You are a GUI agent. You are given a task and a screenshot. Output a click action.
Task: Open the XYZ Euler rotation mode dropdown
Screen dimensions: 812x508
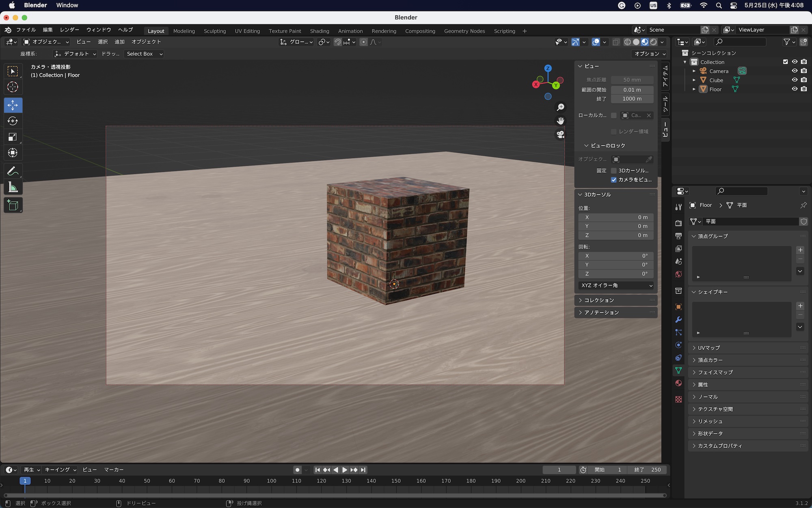[616, 285]
